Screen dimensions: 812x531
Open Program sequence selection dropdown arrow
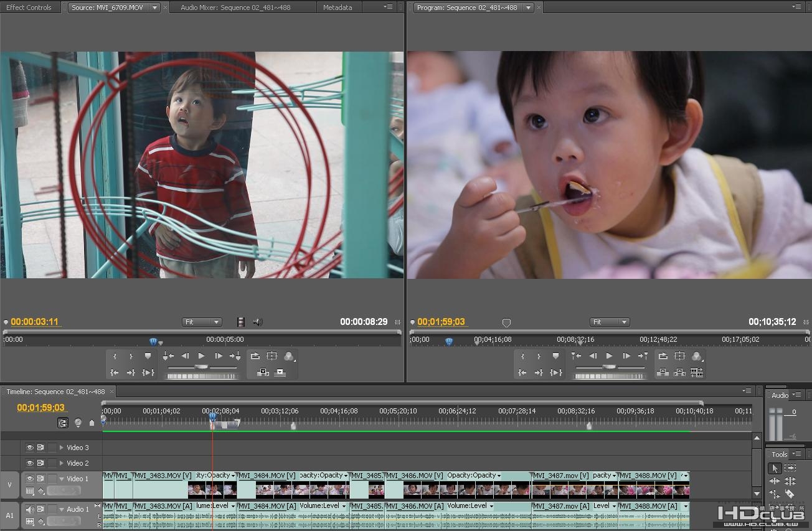(529, 7)
